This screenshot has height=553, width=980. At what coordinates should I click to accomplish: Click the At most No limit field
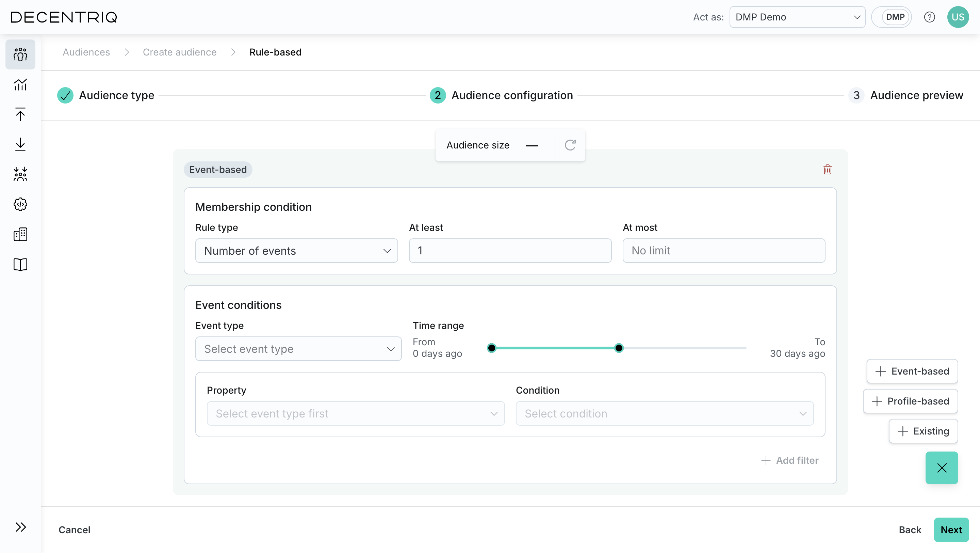(723, 251)
